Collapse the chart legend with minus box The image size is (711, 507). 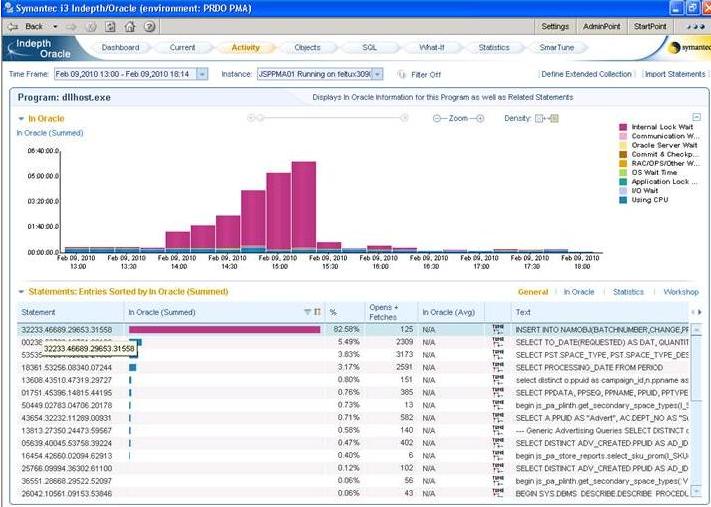697,117
